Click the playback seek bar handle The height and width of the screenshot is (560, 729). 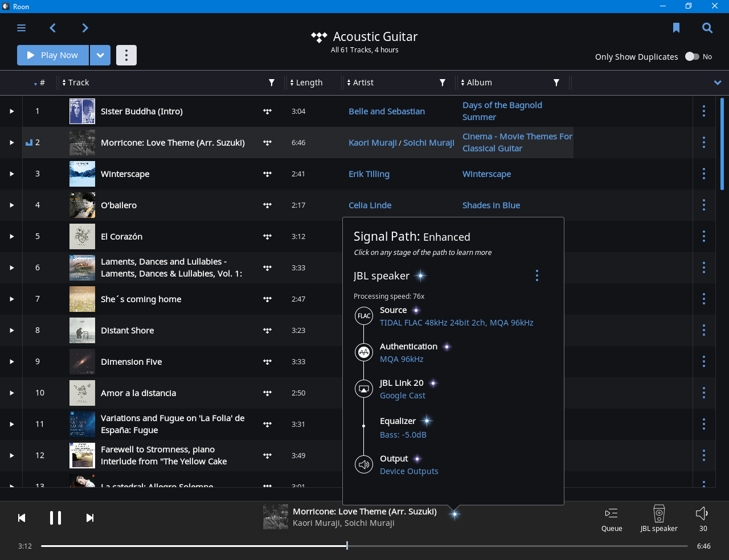pyautogui.click(x=347, y=546)
